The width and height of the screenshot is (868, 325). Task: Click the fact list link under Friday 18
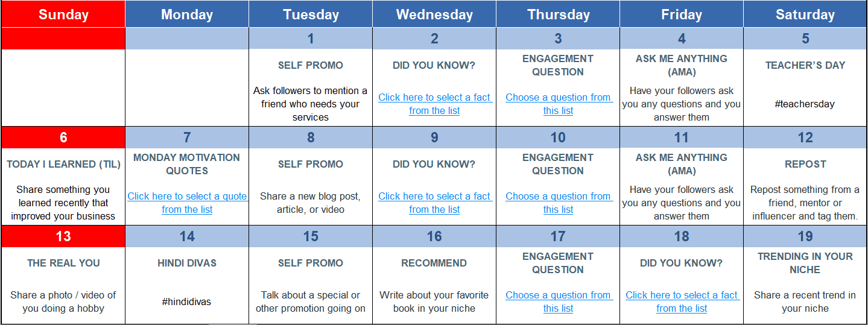coord(682,301)
